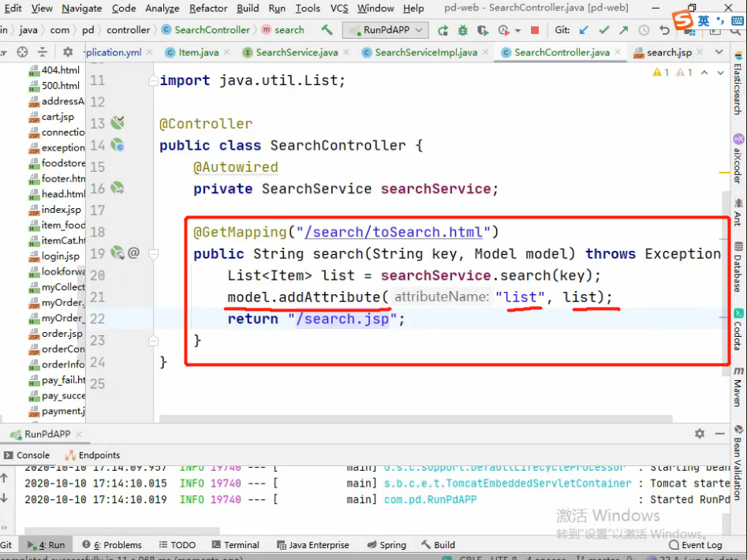Rollback changes with undo arrow icon
This screenshot has height=560, width=747.
coord(665,30)
